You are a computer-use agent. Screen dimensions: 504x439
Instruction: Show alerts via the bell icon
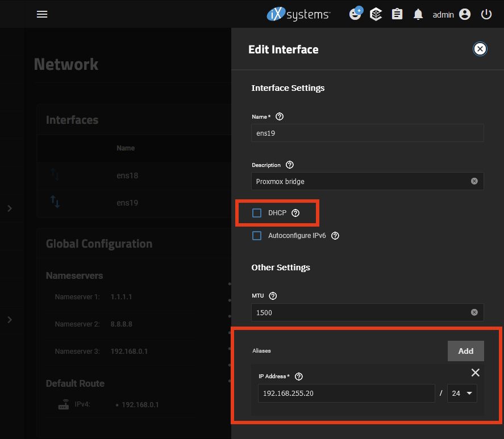coord(418,14)
